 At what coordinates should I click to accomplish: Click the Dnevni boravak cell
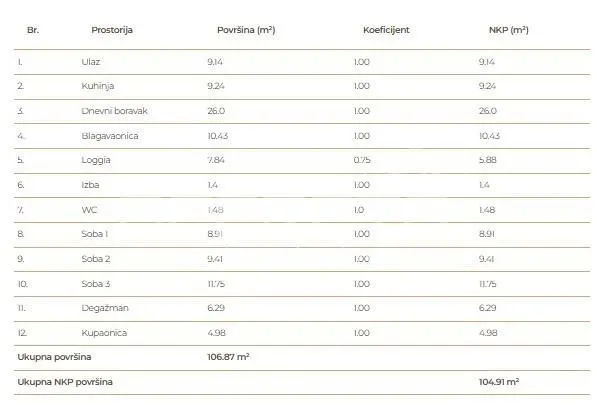114,111
